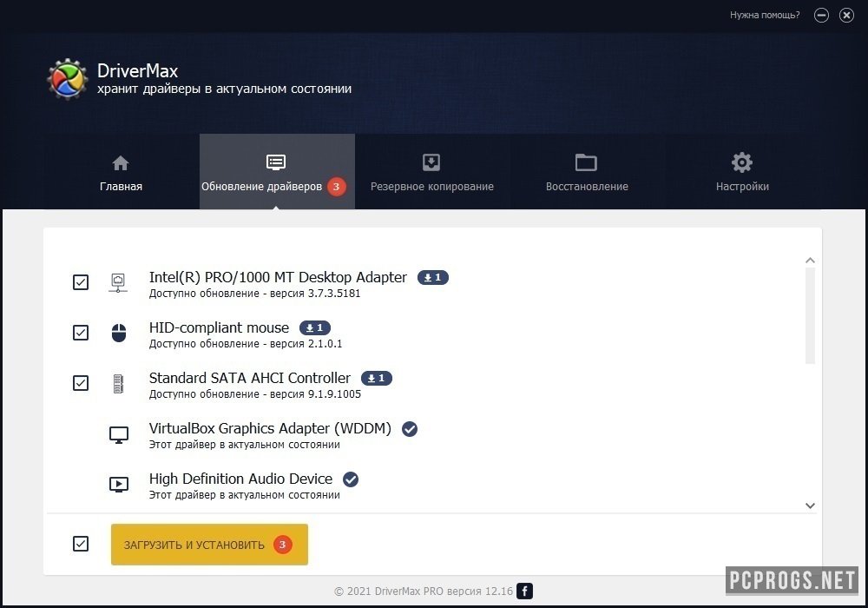This screenshot has height=608, width=868.
Task: Click the Facebook icon in the footer
Action: pos(524,590)
